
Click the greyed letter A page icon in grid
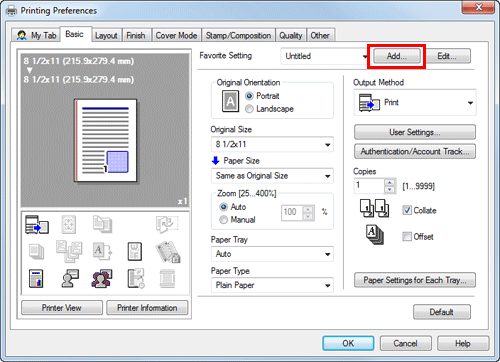[102, 252]
